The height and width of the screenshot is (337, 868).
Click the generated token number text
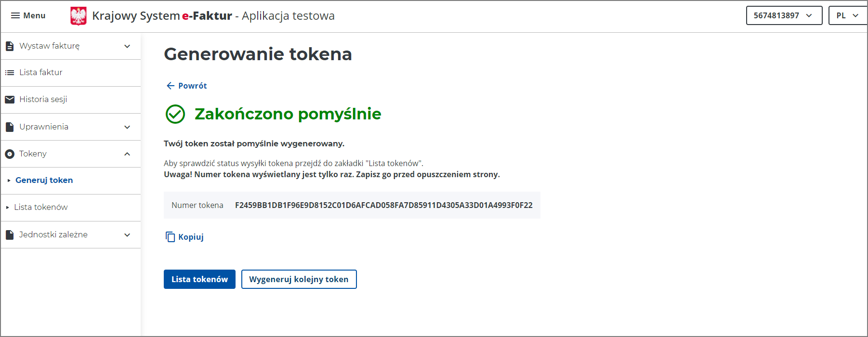(x=383, y=205)
